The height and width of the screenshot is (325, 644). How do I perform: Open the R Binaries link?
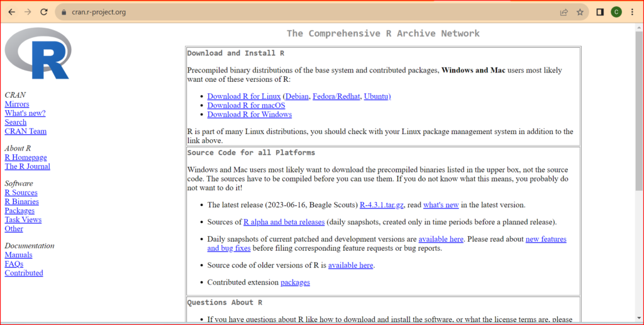coord(22,202)
